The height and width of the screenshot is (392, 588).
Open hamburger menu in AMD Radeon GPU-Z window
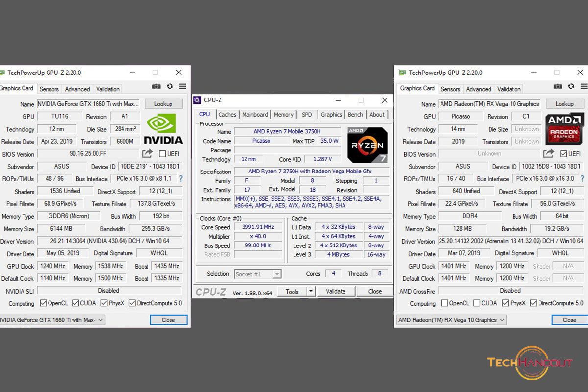coord(584,86)
